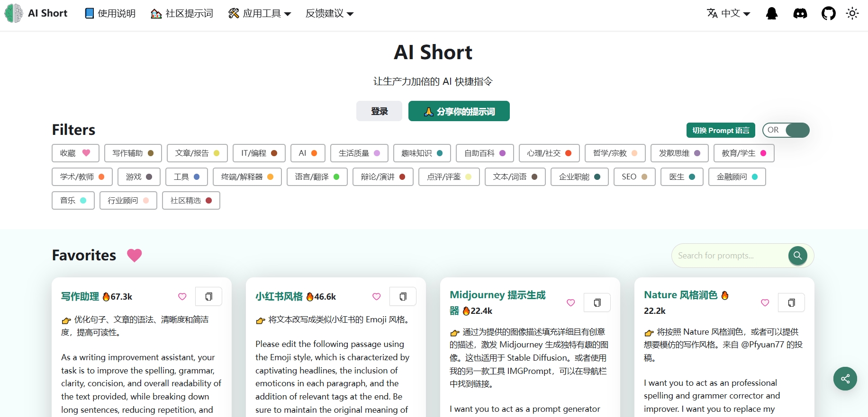This screenshot has height=417, width=868.
Task: Click the 登录 button
Action: click(x=379, y=111)
